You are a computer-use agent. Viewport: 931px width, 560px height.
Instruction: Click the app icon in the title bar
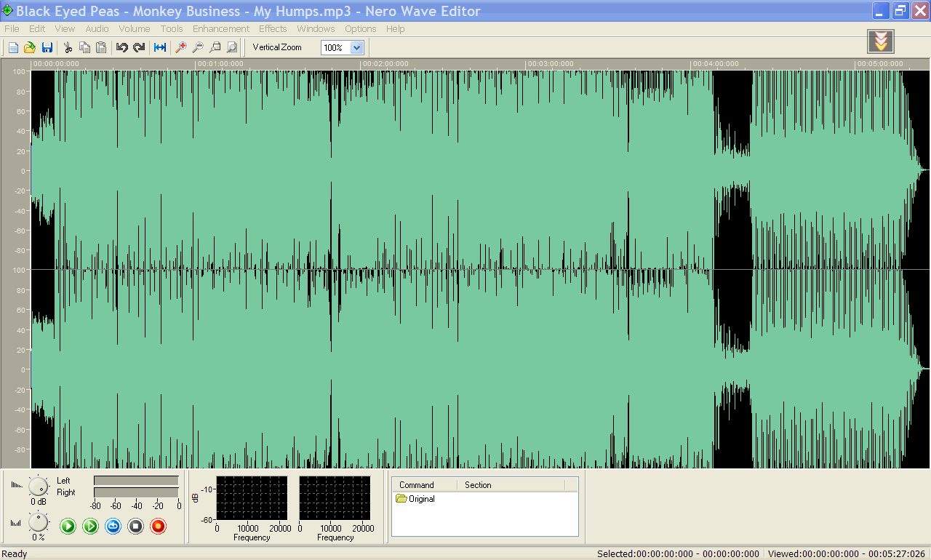7,10
